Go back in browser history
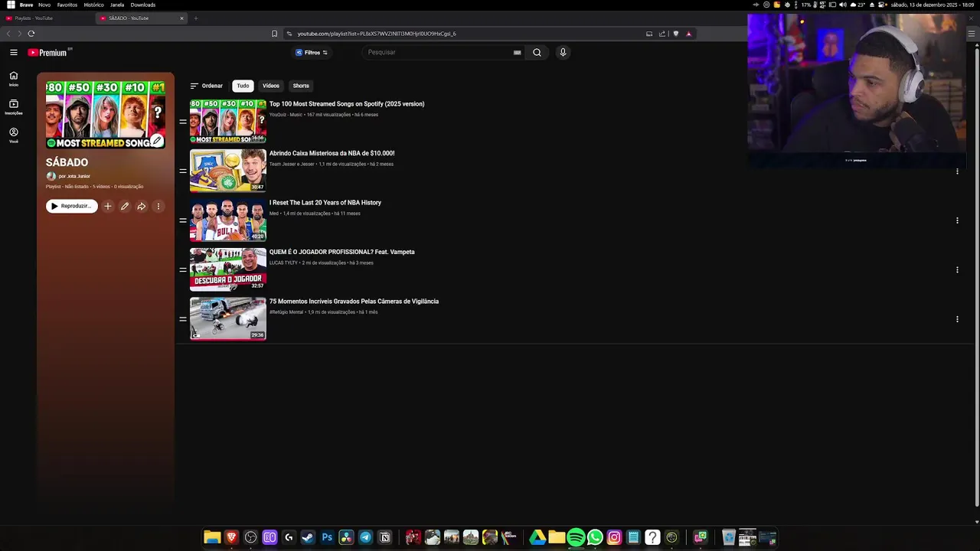Screen dimensions: 980x551 click(x=8, y=34)
